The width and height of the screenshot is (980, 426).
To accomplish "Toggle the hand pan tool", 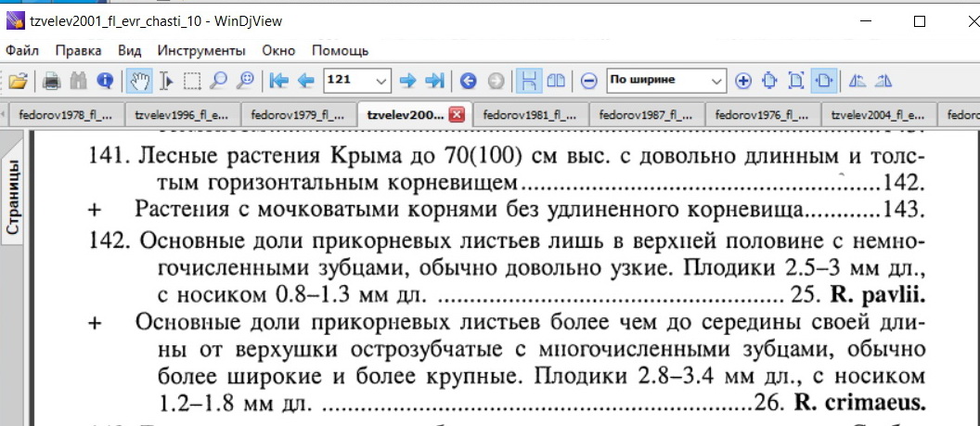I will [139, 81].
